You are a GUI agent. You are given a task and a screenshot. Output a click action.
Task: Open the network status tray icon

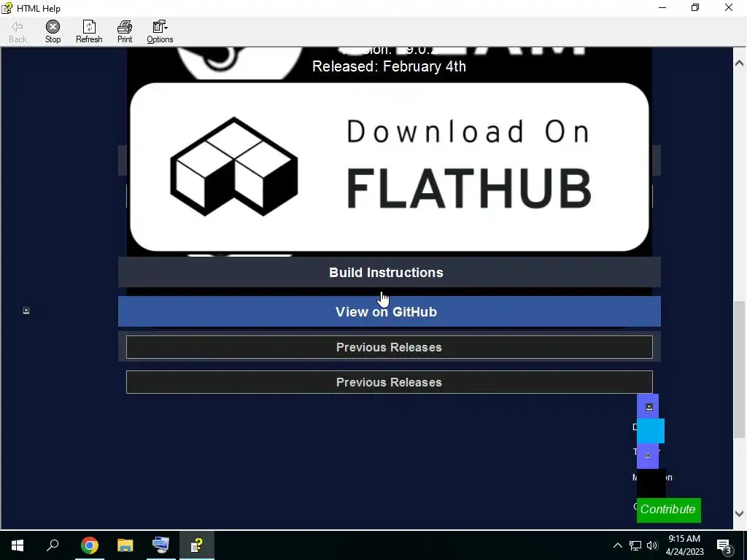[x=635, y=545]
